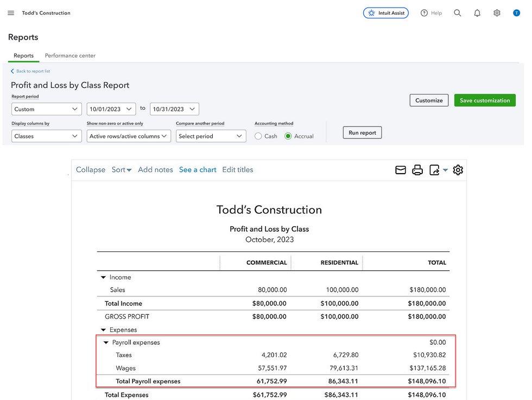The width and height of the screenshot is (532, 400).
Task: Click the export report icon
Action: (435, 170)
